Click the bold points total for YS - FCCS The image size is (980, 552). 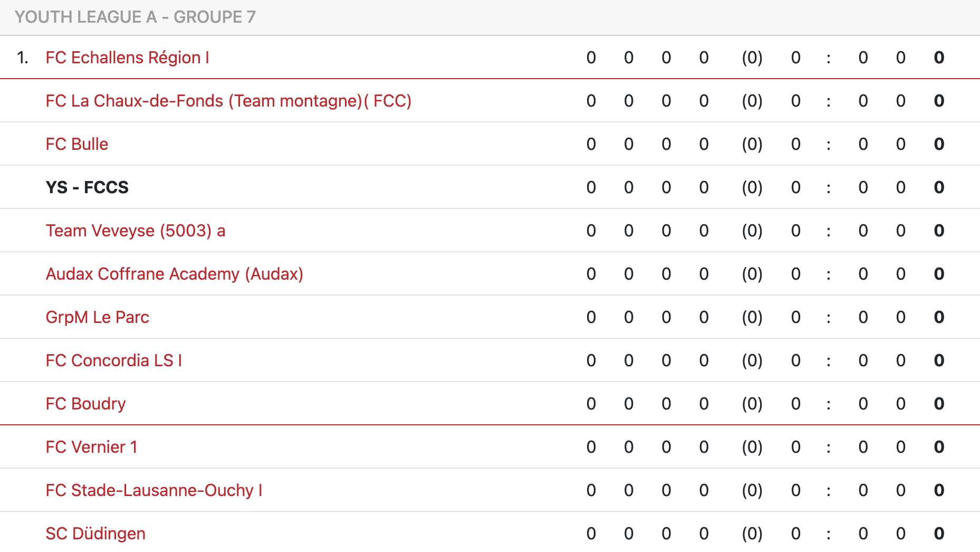pyautogui.click(x=939, y=187)
